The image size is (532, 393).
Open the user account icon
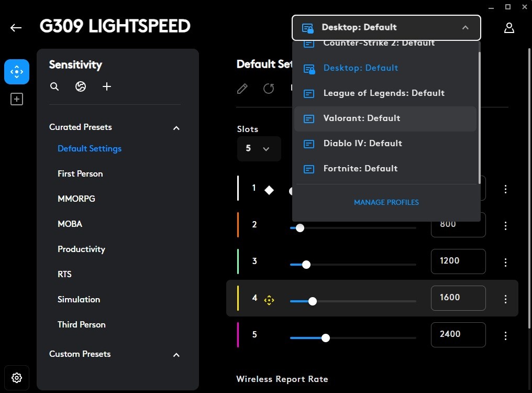pyautogui.click(x=509, y=28)
